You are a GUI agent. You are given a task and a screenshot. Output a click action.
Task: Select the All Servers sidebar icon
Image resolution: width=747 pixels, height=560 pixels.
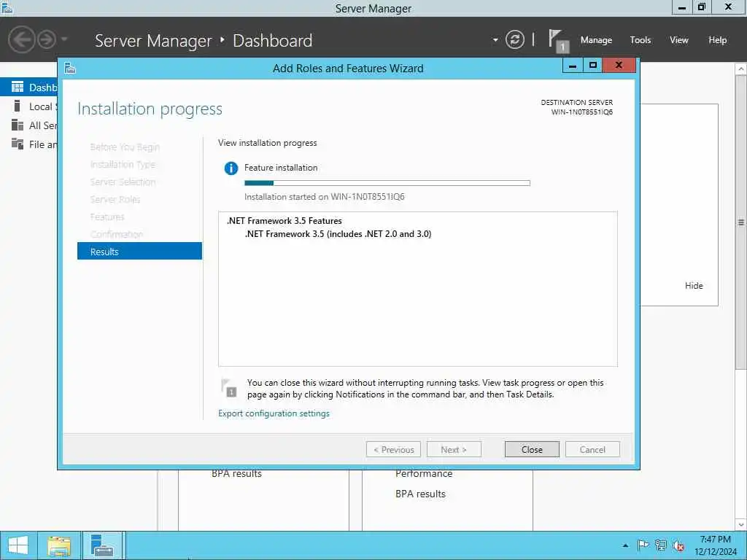(x=18, y=125)
